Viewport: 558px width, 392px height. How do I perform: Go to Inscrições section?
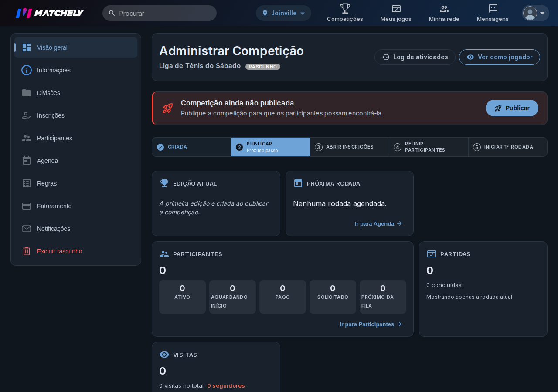tap(76, 115)
